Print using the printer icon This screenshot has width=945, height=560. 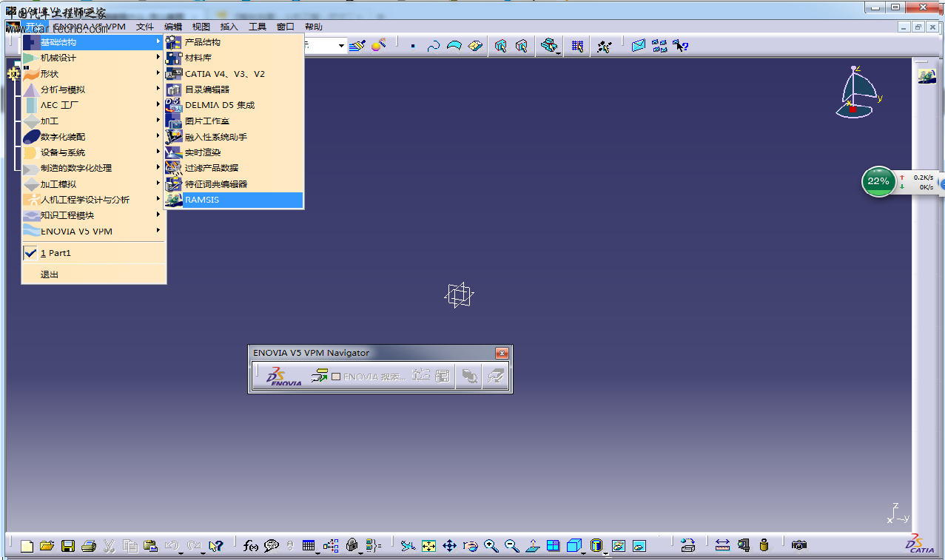tap(88, 546)
